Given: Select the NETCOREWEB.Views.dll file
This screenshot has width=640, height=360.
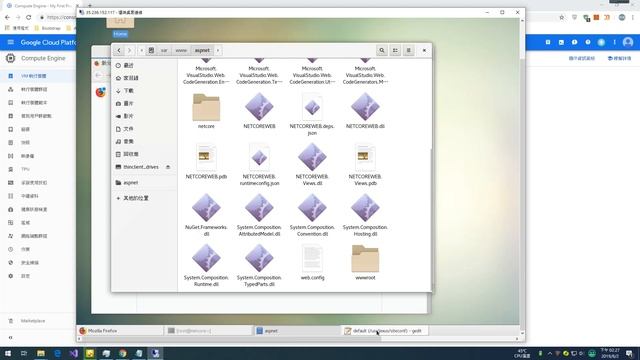Looking at the screenshot, I should [312, 164].
